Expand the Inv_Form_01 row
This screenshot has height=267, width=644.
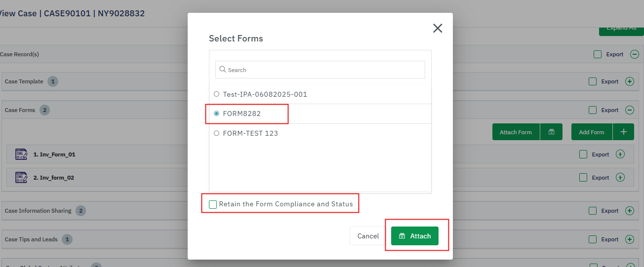(620, 154)
